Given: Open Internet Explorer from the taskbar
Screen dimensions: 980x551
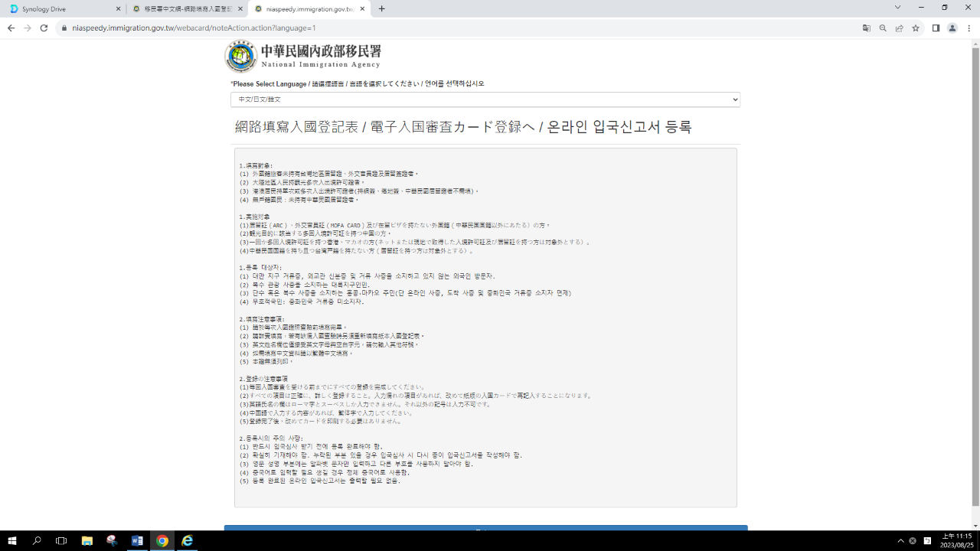Looking at the screenshot, I should tap(187, 541).
